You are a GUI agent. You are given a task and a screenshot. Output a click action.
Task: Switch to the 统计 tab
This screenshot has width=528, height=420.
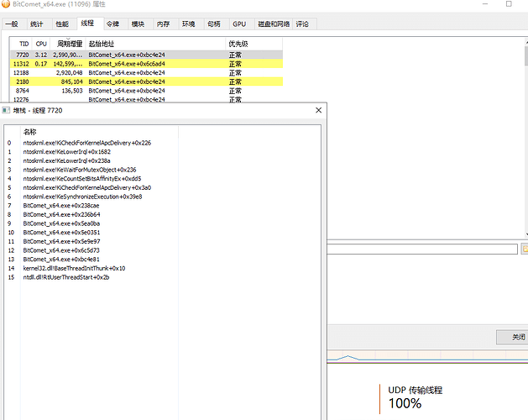click(x=37, y=24)
